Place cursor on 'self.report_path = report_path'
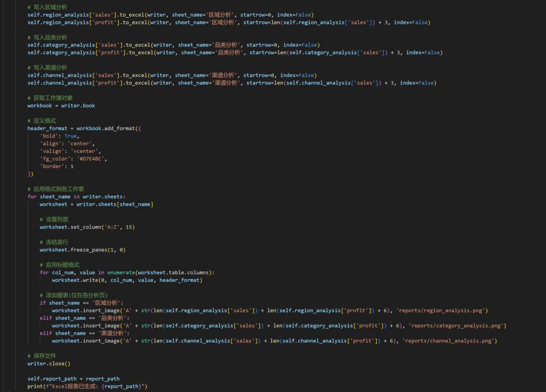 click(73, 379)
